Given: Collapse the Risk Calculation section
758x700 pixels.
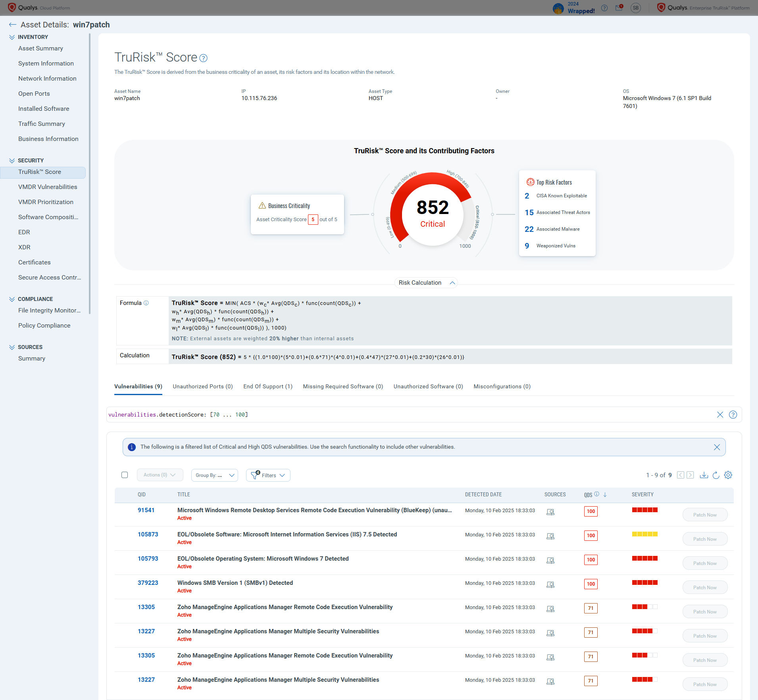Looking at the screenshot, I should click(x=452, y=283).
